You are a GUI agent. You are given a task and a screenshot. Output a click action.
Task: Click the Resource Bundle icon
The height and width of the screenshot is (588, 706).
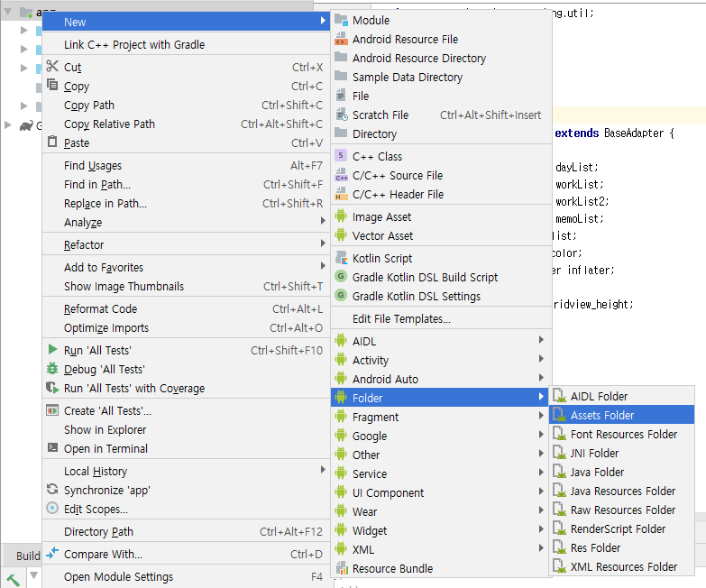click(x=343, y=568)
